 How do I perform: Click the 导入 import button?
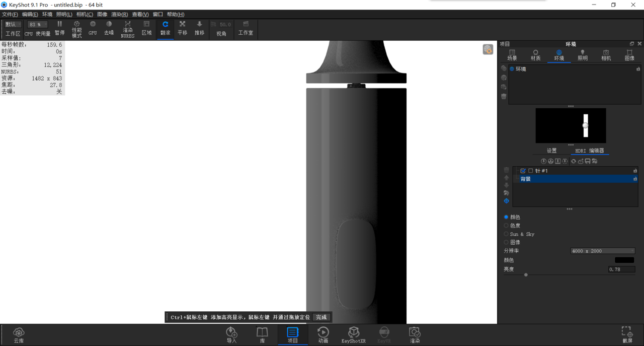click(231, 335)
